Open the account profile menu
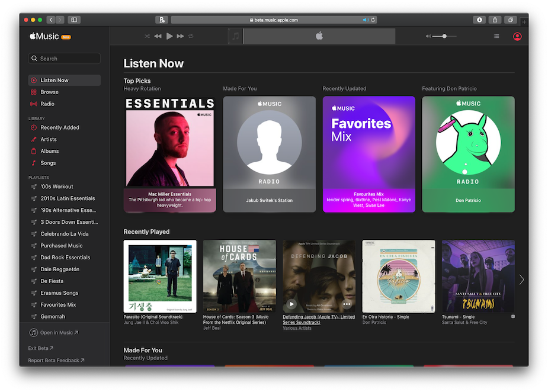This screenshot has height=392, width=548. click(517, 36)
